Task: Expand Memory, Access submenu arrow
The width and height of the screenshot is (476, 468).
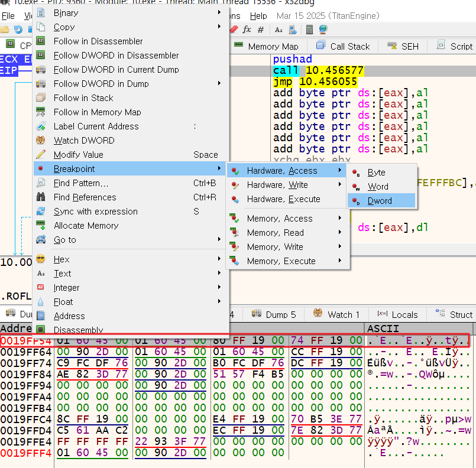Action: [x=340, y=218]
